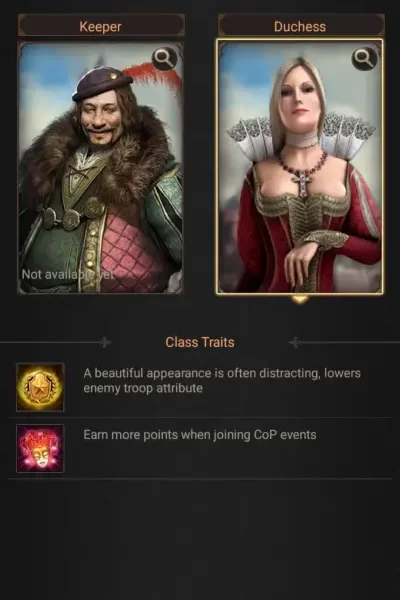The image size is (400, 600).
Task: Click the 'Not available yet' text on Keeper
Action: [68, 274]
